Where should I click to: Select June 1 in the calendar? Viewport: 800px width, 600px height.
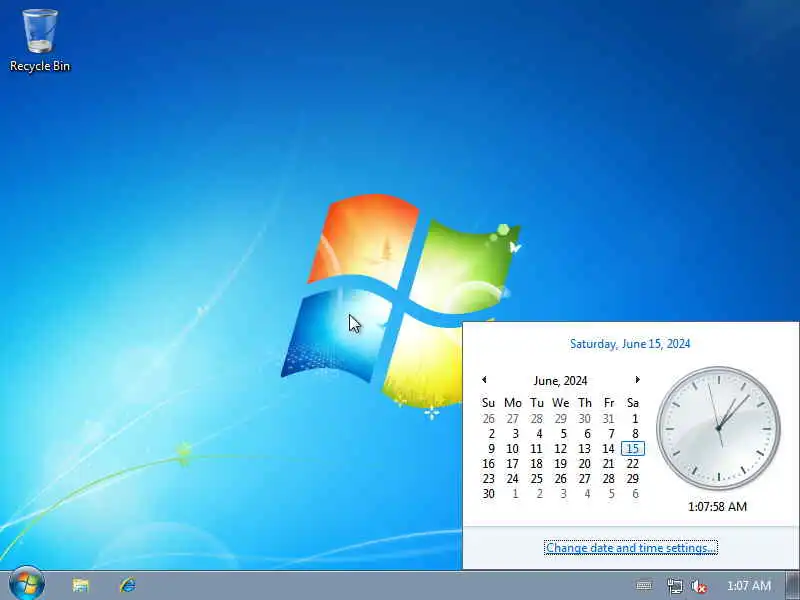pyautogui.click(x=635, y=419)
